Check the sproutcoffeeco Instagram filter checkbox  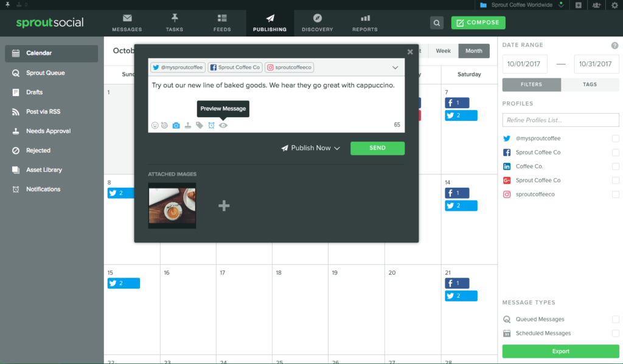click(616, 194)
